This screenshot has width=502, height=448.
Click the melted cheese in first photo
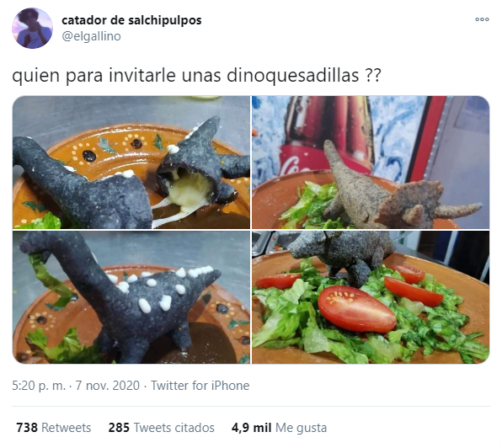click(189, 190)
